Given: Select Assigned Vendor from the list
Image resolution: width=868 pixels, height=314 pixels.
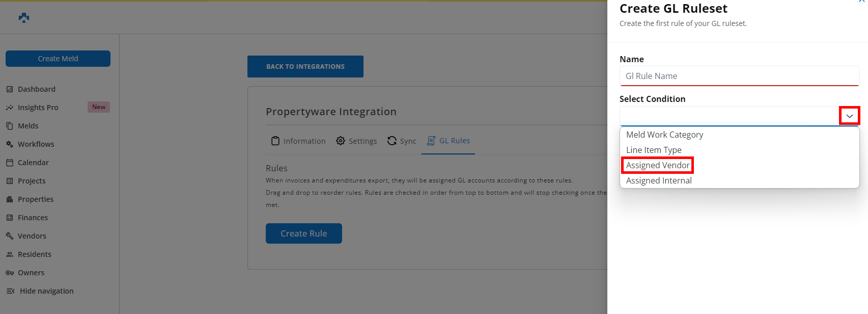Looking at the screenshot, I should [x=658, y=165].
